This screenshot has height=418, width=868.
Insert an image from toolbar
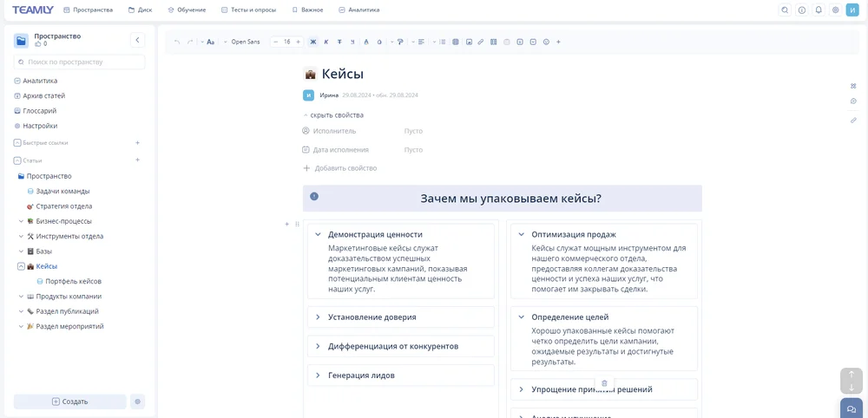[469, 42]
